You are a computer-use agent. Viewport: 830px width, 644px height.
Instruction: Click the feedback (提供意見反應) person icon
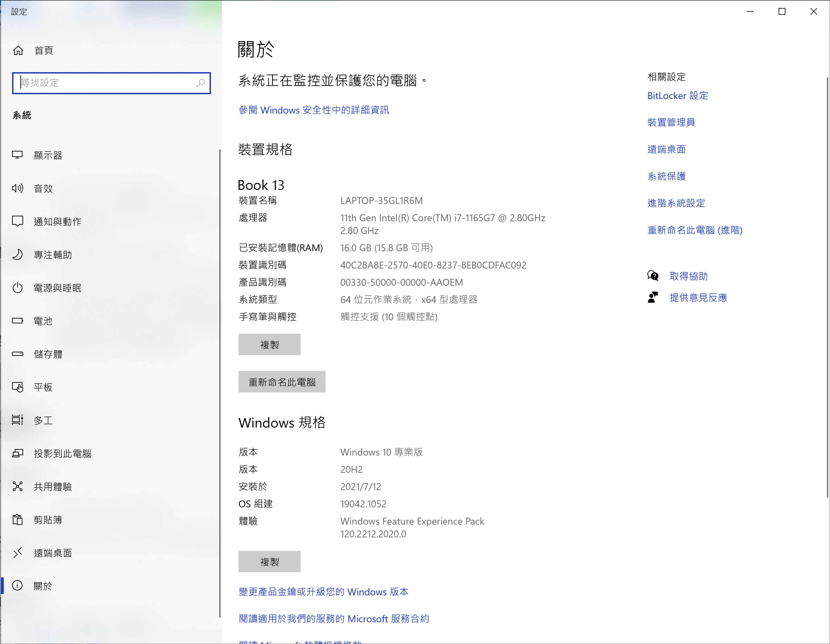[x=653, y=297]
